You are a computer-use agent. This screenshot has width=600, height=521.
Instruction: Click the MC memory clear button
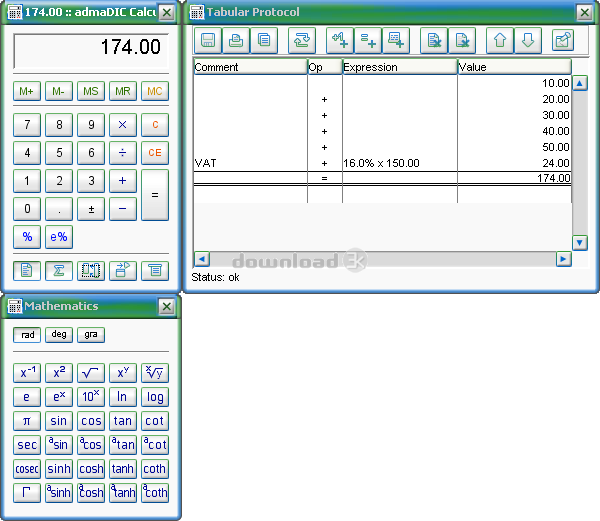[x=155, y=91]
